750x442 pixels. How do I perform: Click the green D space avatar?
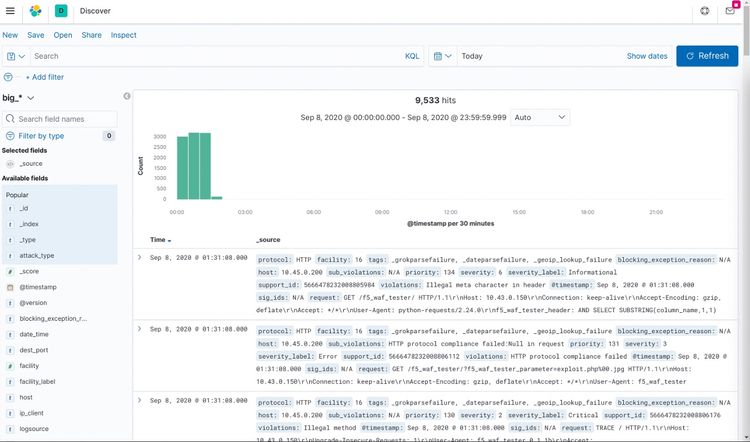(60, 11)
